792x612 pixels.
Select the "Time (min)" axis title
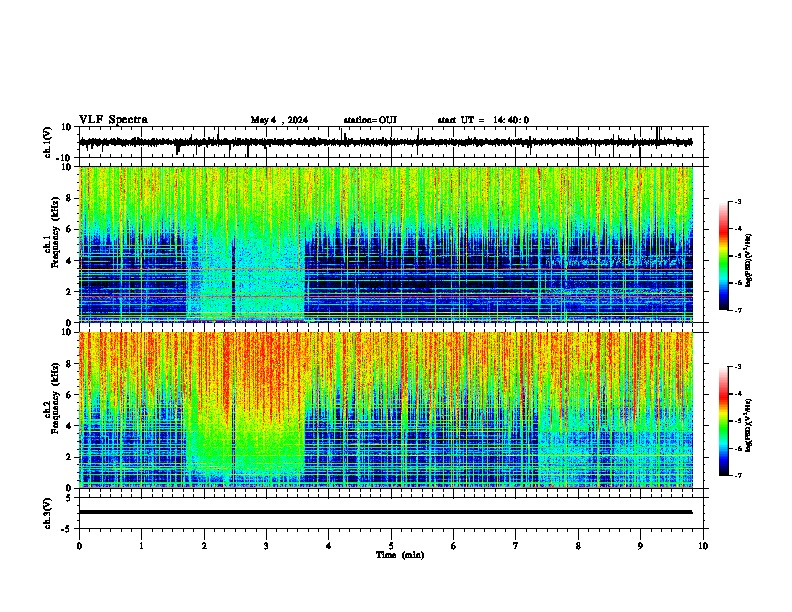[x=400, y=555]
